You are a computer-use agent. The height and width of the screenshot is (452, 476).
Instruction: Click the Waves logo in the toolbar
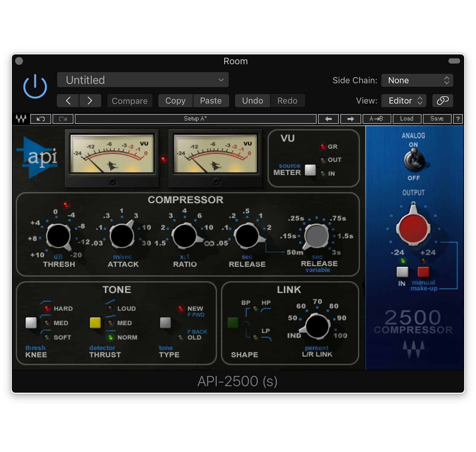pyautogui.click(x=21, y=119)
